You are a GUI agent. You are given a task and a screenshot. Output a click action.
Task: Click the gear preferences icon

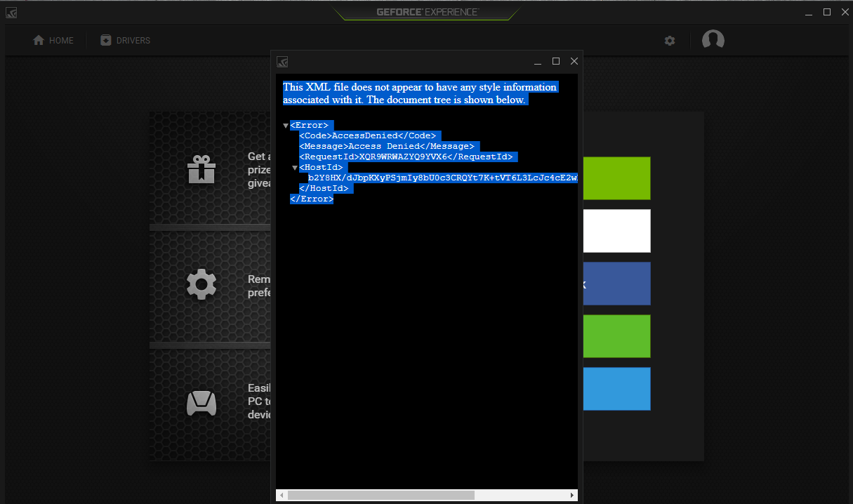[x=201, y=285]
